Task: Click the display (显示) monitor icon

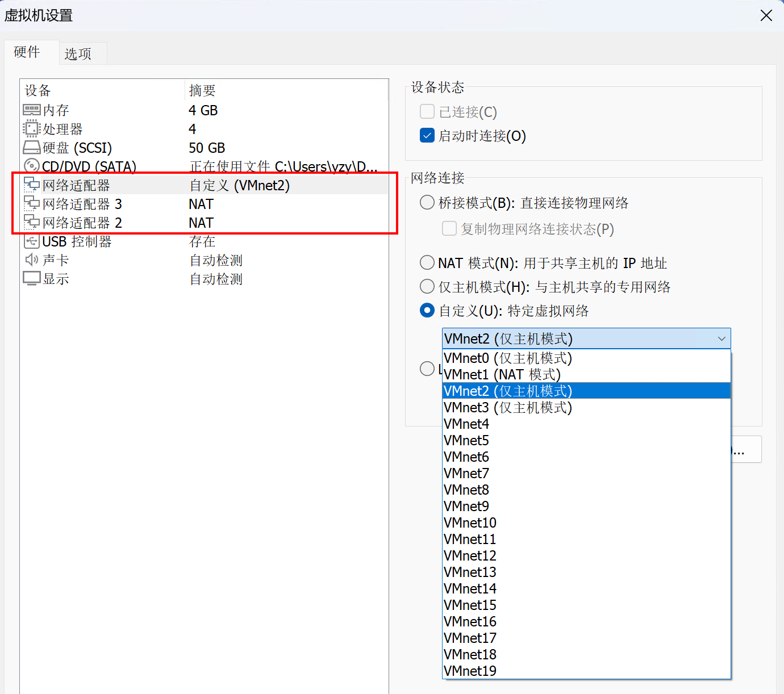Action: tap(31, 278)
